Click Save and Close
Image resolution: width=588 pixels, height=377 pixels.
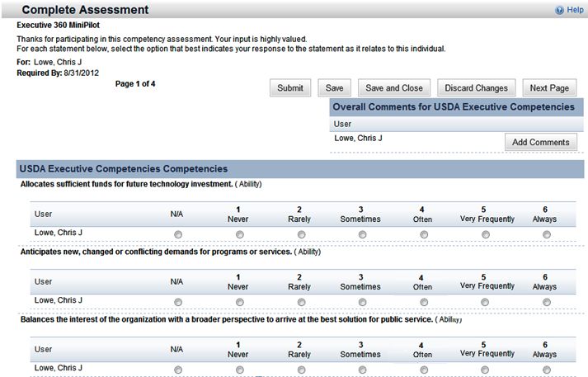(394, 87)
